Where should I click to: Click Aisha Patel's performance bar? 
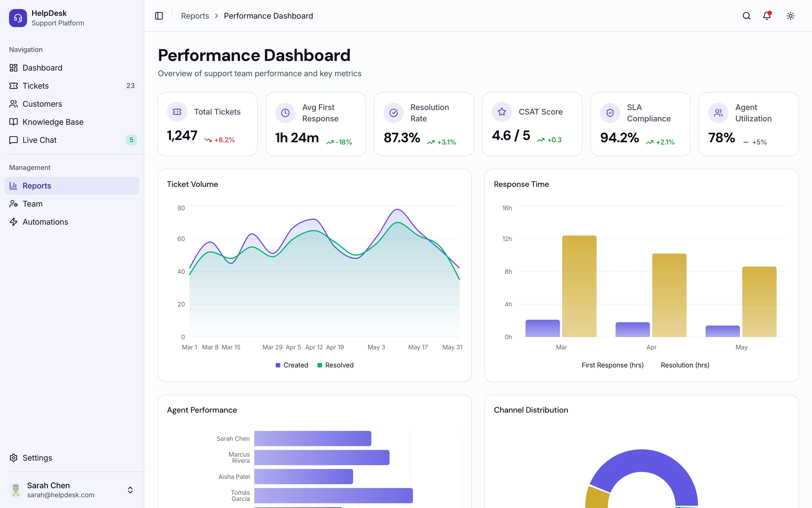(304, 477)
